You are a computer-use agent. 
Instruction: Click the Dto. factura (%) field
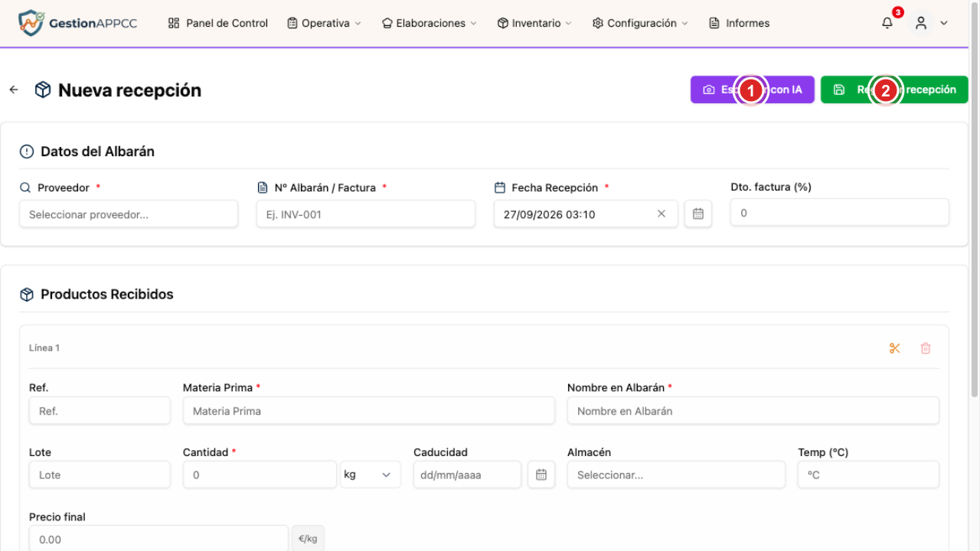click(x=840, y=213)
